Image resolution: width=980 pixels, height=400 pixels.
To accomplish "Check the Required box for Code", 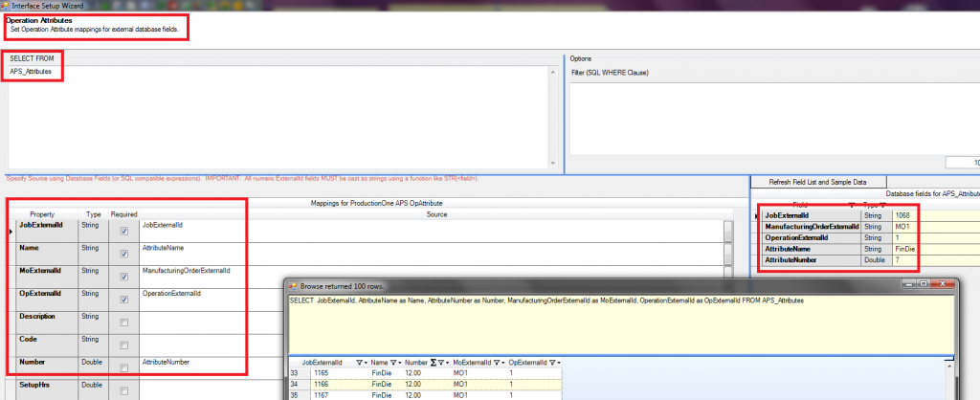I will [124, 345].
